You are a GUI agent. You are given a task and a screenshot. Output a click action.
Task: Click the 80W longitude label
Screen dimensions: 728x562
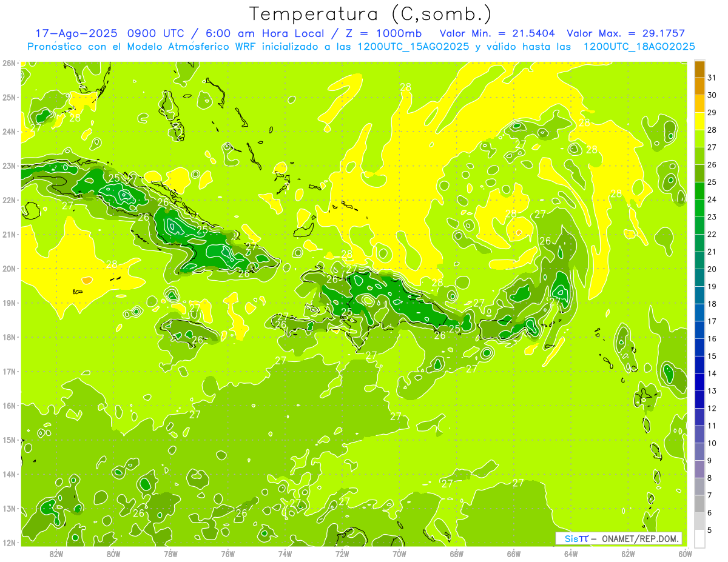coord(113,554)
